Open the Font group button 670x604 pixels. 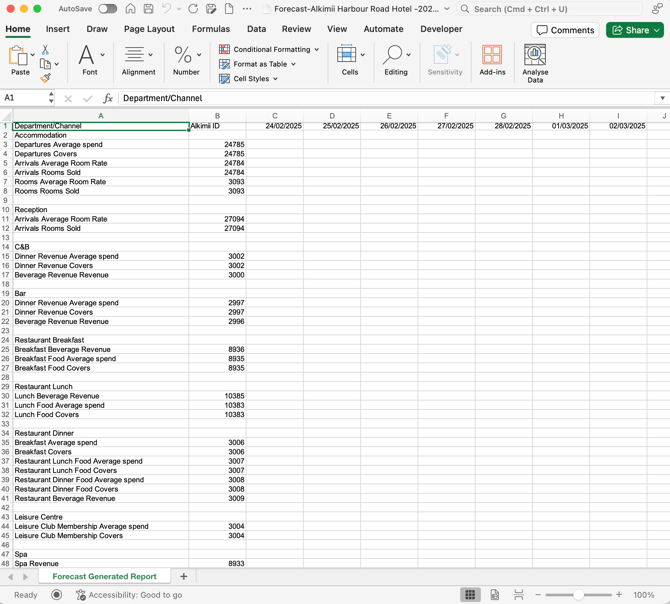tap(90, 60)
